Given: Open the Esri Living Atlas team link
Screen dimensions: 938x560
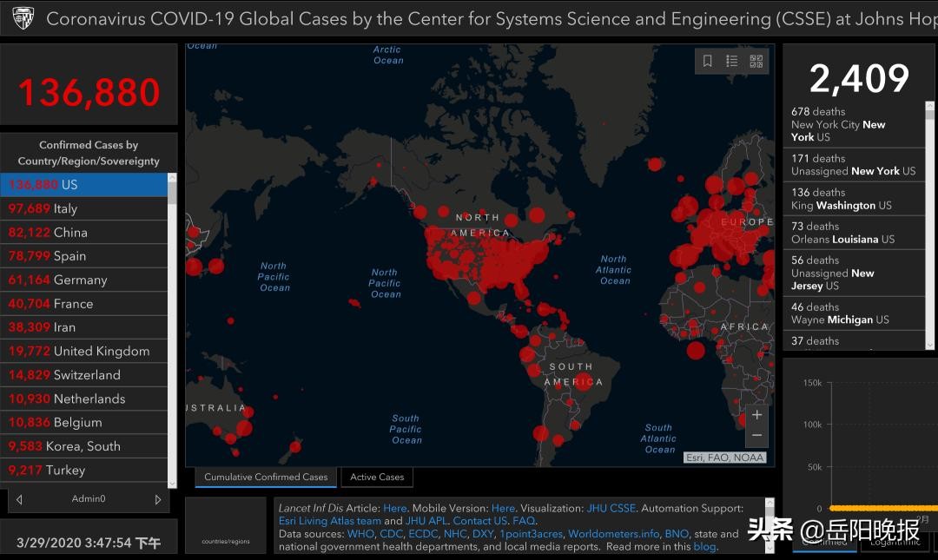Looking at the screenshot, I should pos(330,521).
